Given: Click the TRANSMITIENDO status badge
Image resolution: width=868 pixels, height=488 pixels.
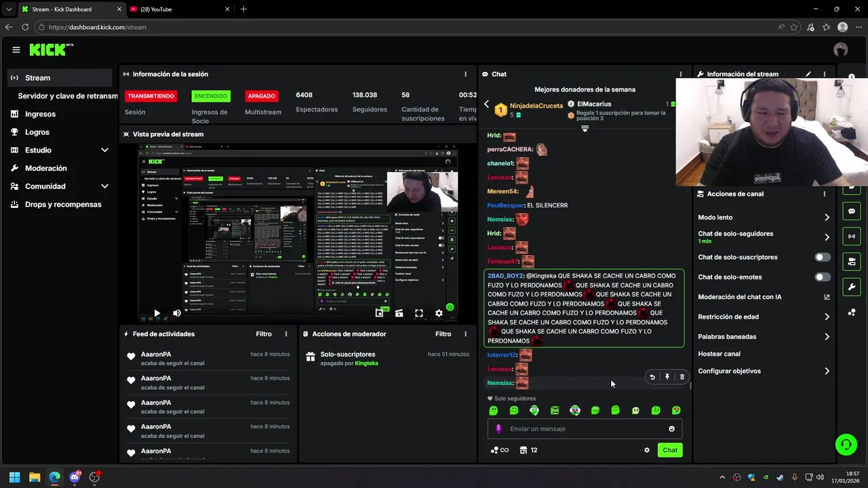Looking at the screenshot, I should pyautogui.click(x=151, y=96).
